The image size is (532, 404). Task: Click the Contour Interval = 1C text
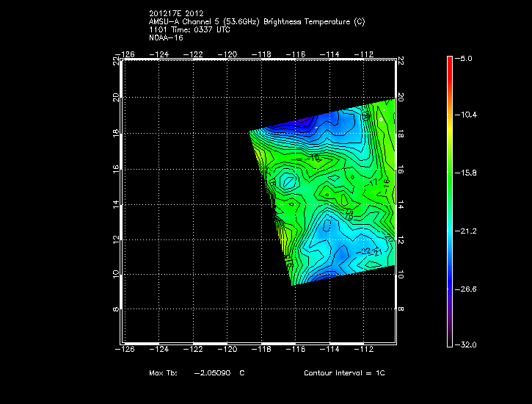[344, 373]
